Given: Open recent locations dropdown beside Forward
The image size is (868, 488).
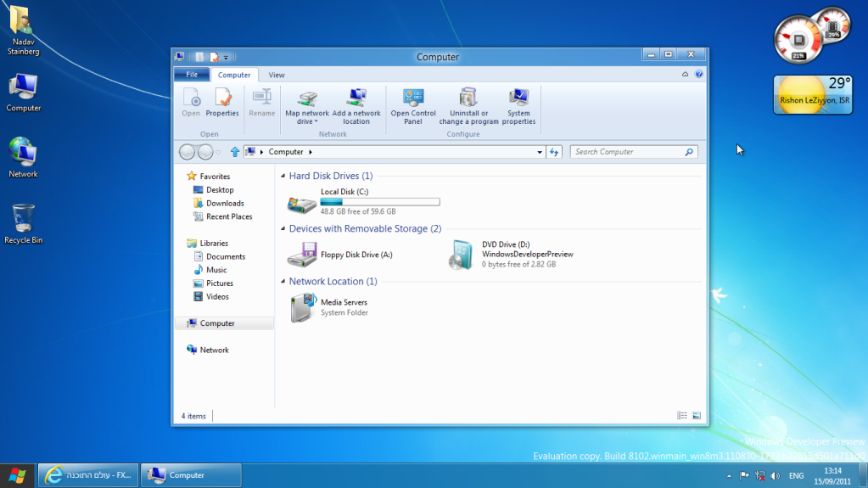Looking at the screenshot, I should (x=219, y=152).
